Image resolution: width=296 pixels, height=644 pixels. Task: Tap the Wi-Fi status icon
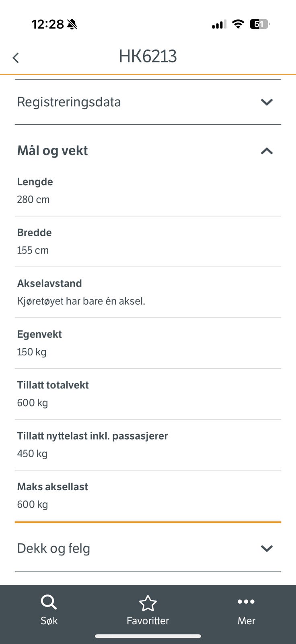[238, 24]
